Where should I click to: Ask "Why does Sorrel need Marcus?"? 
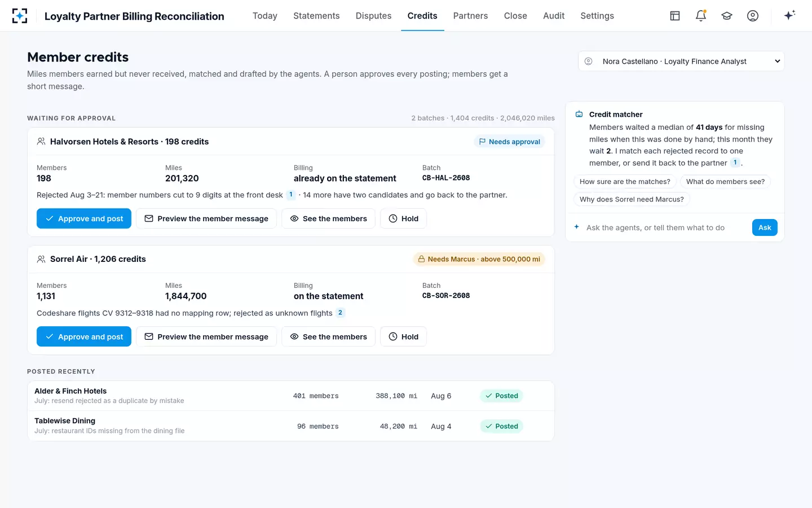click(632, 199)
